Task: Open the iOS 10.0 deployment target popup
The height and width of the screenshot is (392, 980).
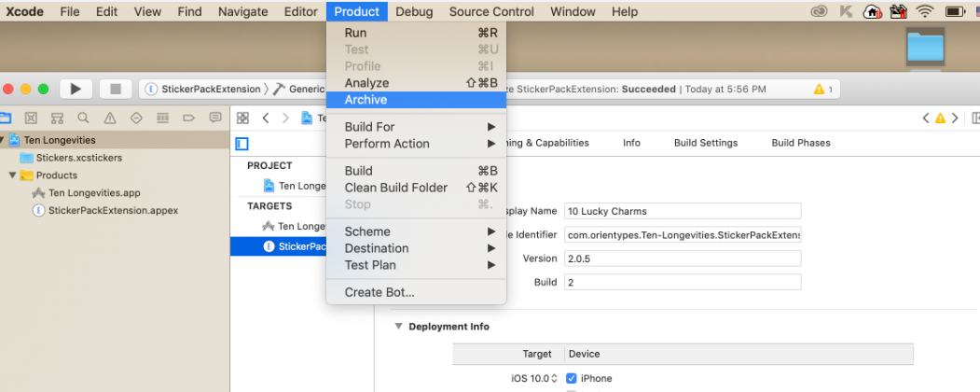Action: point(533,378)
